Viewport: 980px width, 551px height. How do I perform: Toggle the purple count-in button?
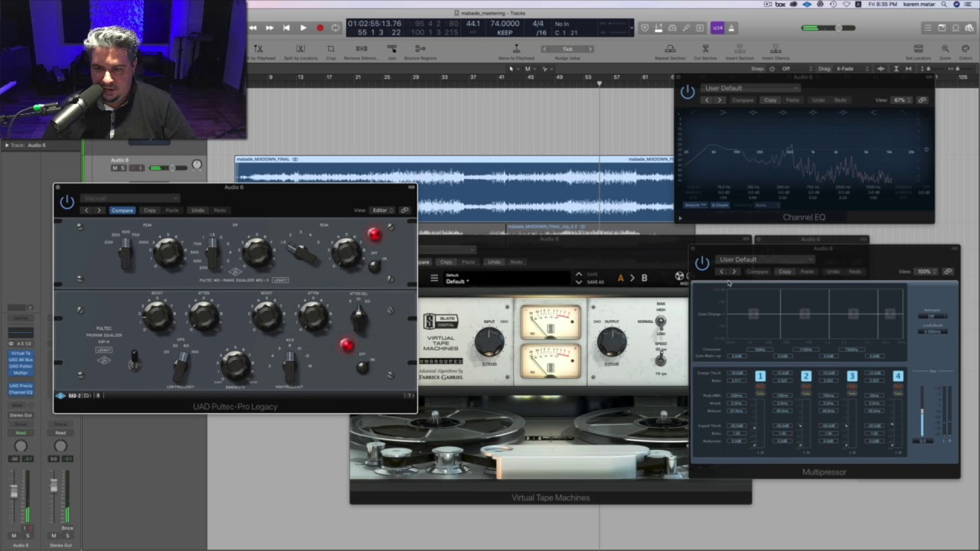(717, 28)
